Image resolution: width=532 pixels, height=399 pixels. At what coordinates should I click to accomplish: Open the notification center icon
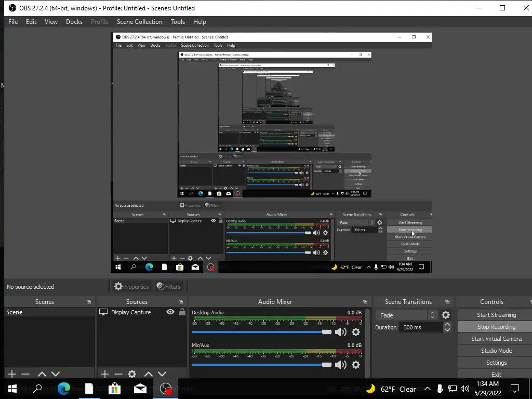(x=515, y=389)
